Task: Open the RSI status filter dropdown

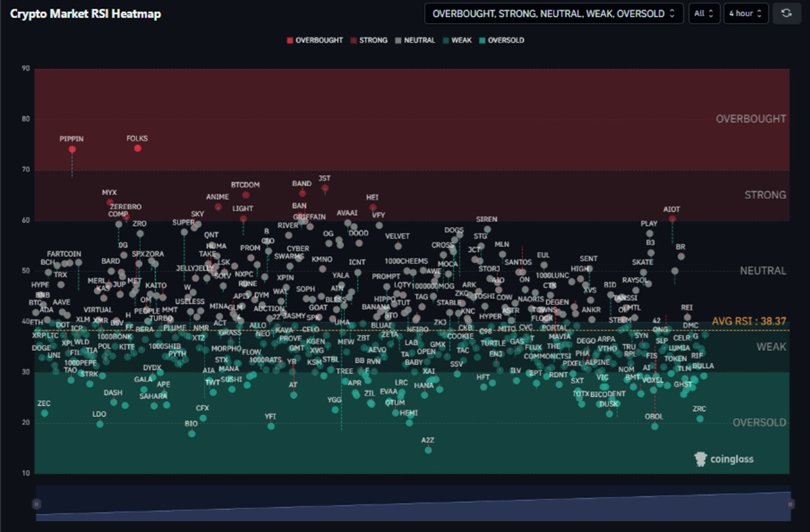Action: pos(553,14)
